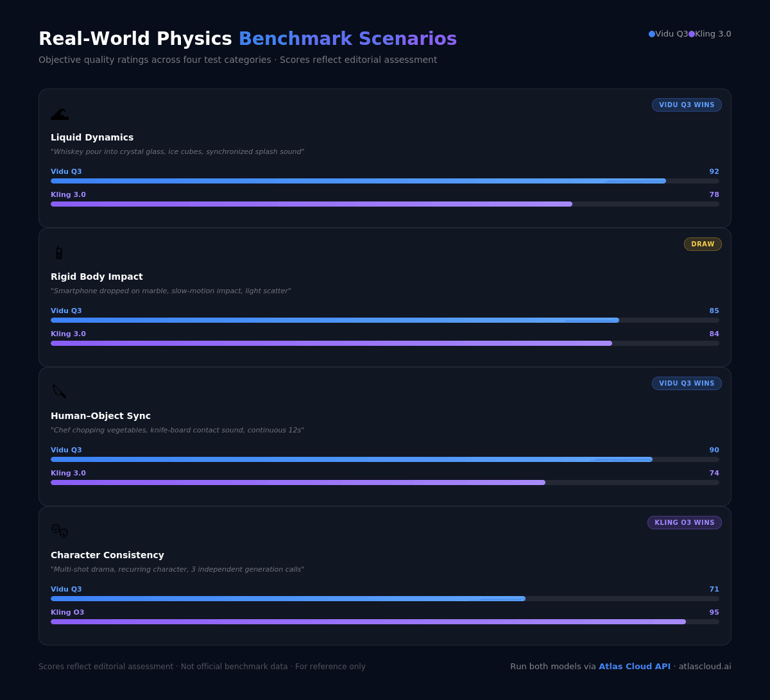Screen dimensions: 770x700
Task: Click the blue Vidu Q3 legend dot
Action: [652, 34]
